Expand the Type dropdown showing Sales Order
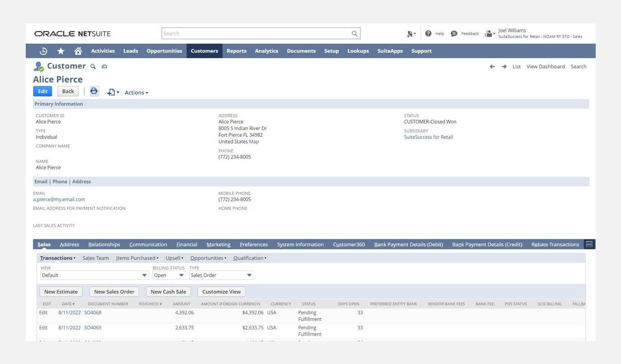This screenshot has height=364, width=621. (221, 275)
